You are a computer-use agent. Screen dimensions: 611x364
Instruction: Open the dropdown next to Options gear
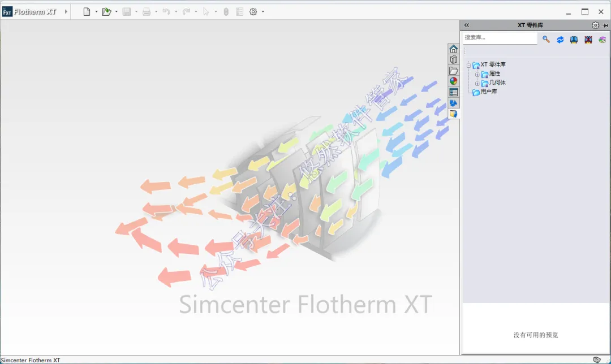click(263, 12)
